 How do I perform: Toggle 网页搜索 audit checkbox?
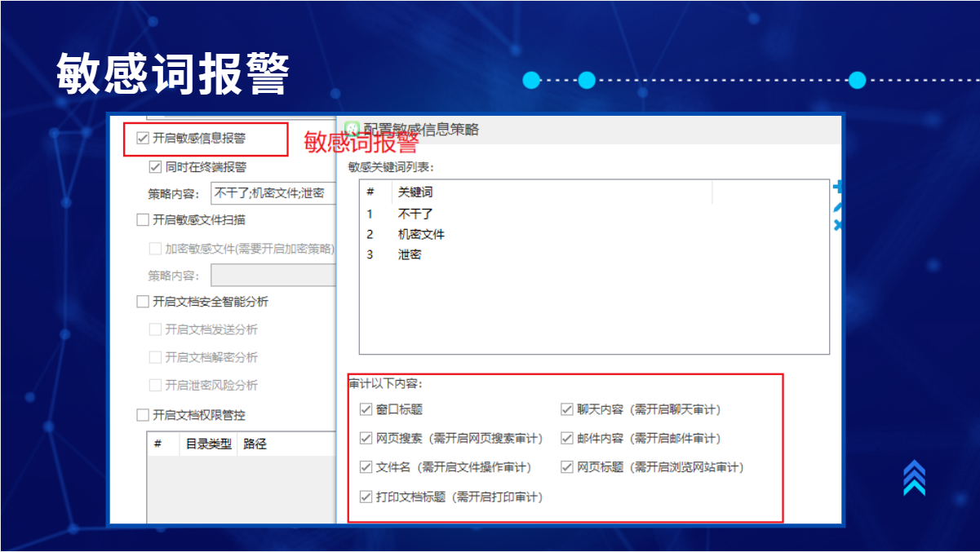(x=366, y=439)
